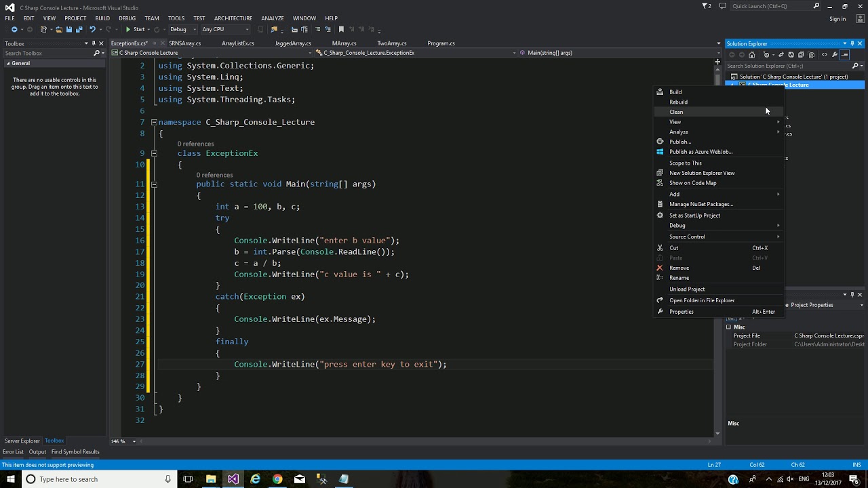Switch to the TwoArray.cs tab
The width and height of the screenshot is (868, 488).
[392, 43]
